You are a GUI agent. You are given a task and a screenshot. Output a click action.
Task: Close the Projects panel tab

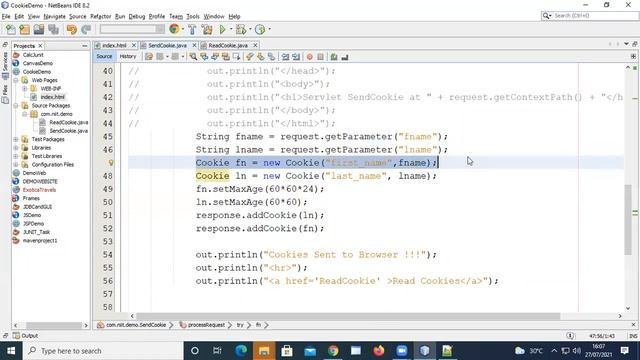coord(40,46)
